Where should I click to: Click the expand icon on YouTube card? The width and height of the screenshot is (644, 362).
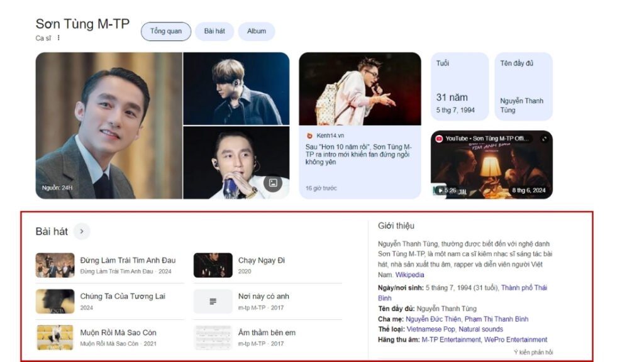pos(544,138)
